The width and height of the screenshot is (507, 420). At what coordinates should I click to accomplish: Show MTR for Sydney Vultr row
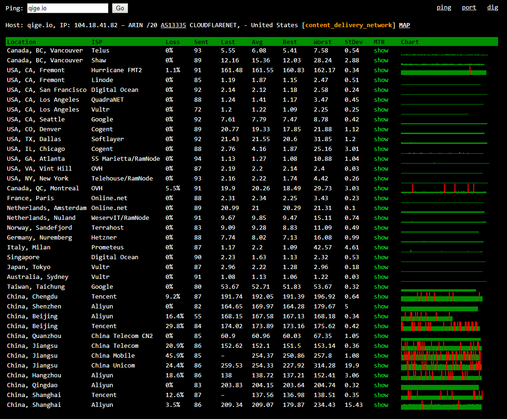coord(381,277)
